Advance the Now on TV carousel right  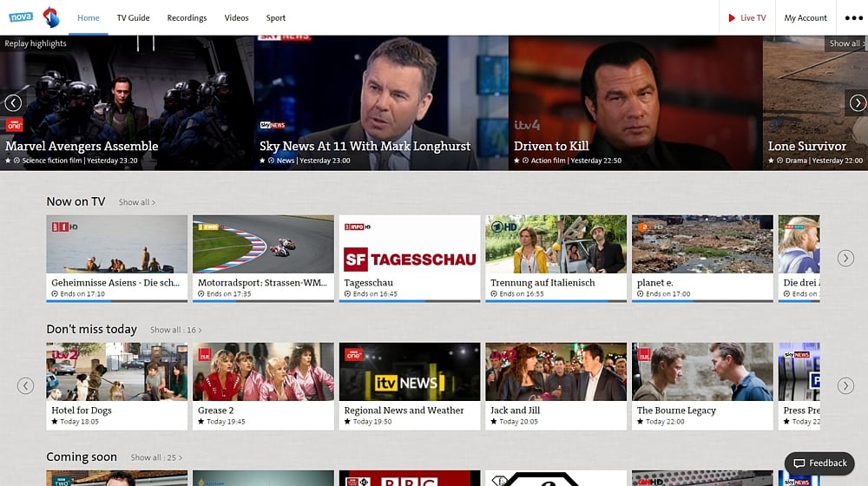coord(845,258)
